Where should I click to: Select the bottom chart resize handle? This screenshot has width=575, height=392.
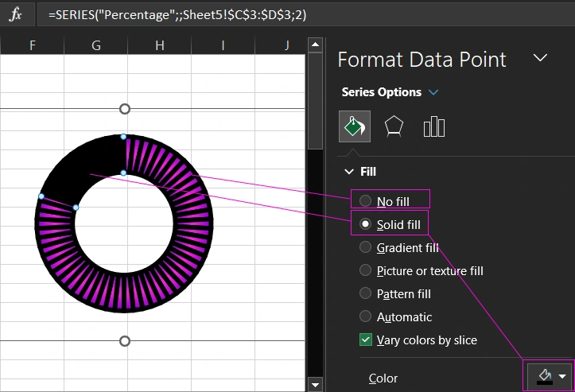(124, 341)
